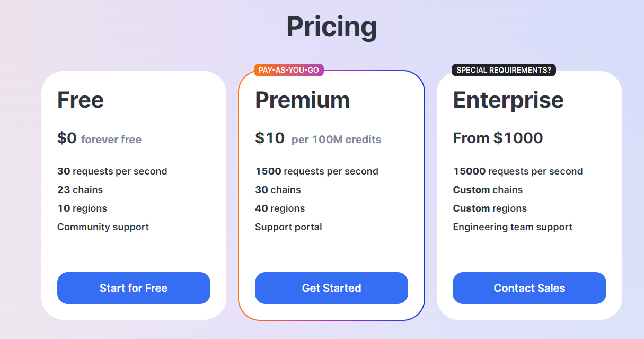The height and width of the screenshot is (339, 644).
Task: Select the 30 requests per second line
Action: [112, 171]
